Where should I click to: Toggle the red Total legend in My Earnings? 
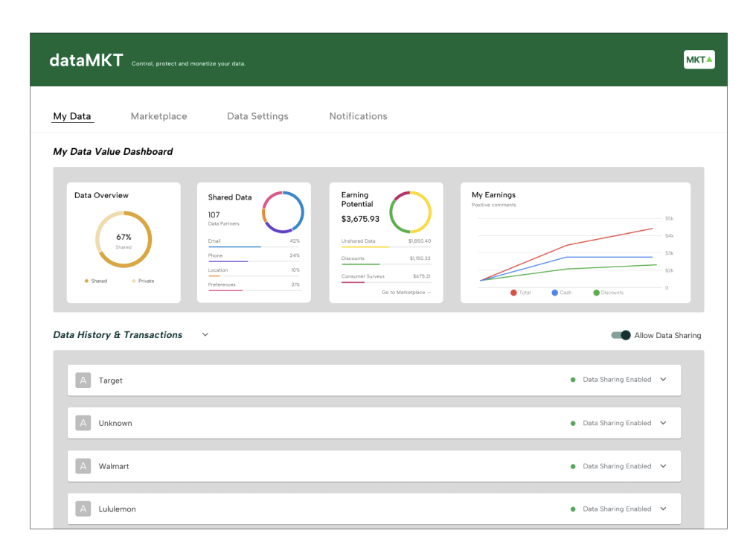(513, 293)
